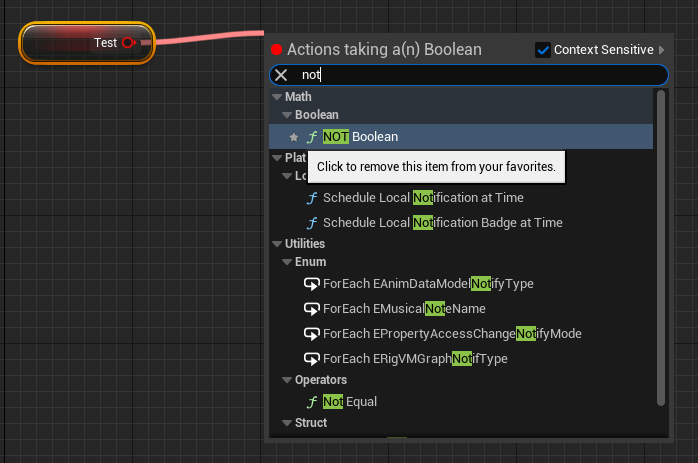Click function icon of Notification Badge at Time

(312, 223)
